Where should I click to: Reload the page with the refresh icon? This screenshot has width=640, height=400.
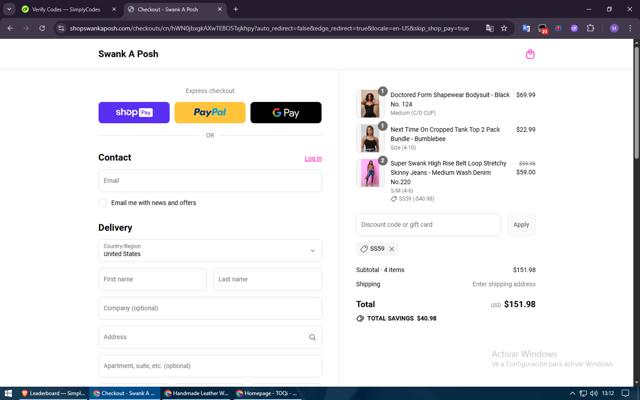pyautogui.click(x=42, y=28)
